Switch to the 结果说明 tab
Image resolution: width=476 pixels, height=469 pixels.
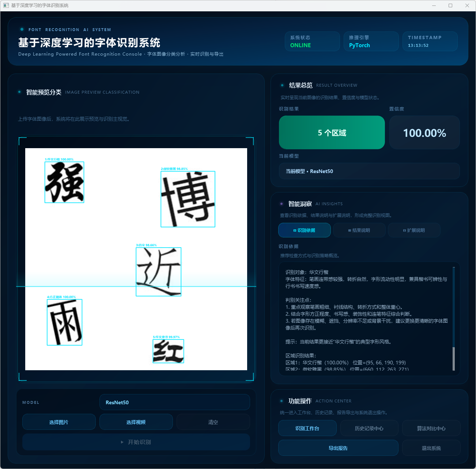(359, 230)
